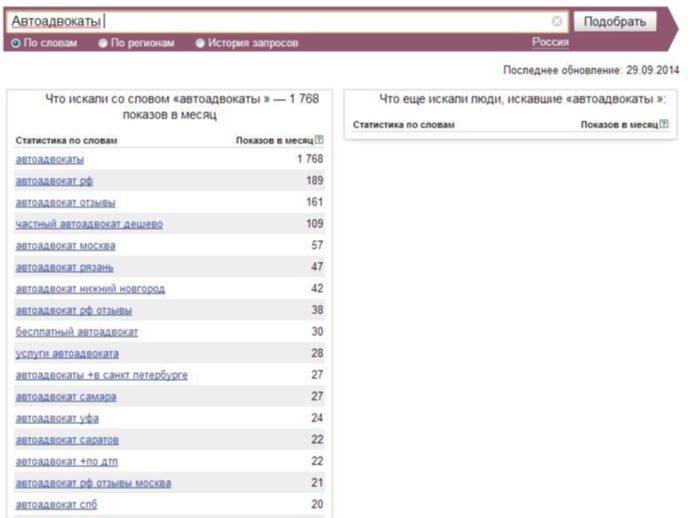Image resolution: width=688 pixels, height=518 pixels.
Task: Open the 'автоадвокат +по дтп' link
Action: coord(67,461)
